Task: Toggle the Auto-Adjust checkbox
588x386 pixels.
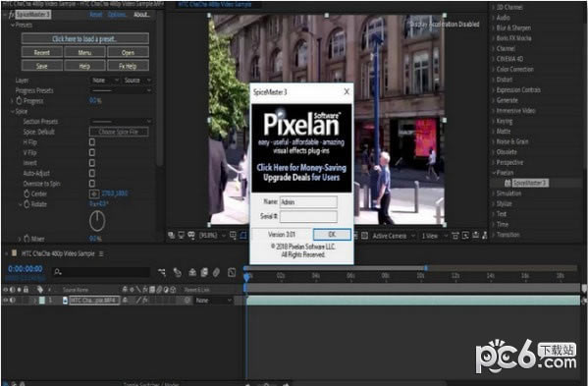Action: tap(92, 173)
